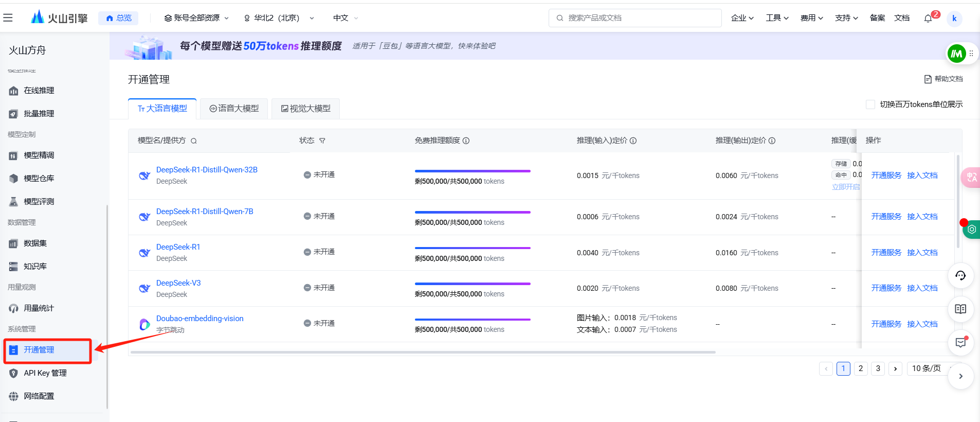Expand the 支持 menu
The width and height of the screenshot is (980, 422).
pos(846,18)
